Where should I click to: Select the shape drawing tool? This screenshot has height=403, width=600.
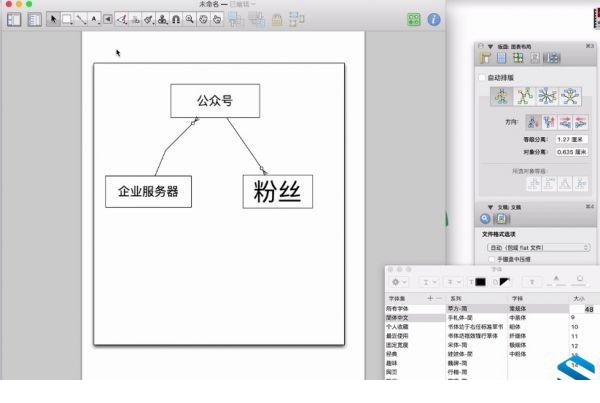[67, 19]
